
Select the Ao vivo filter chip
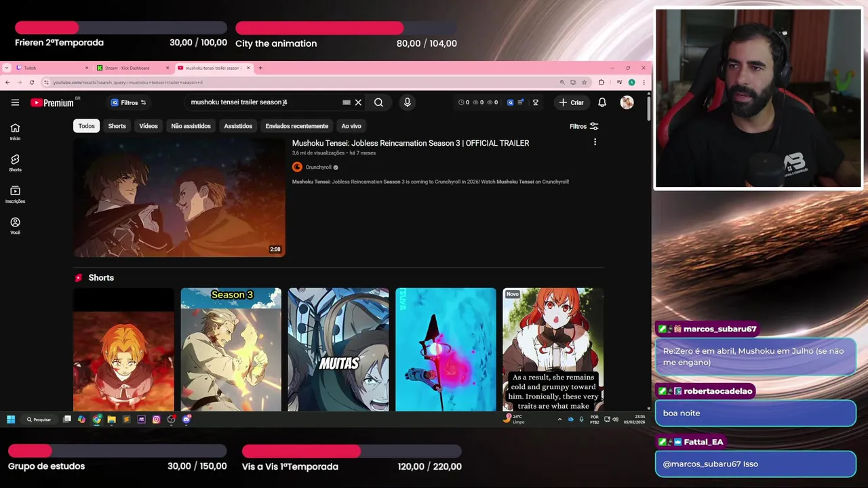[x=351, y=126]
